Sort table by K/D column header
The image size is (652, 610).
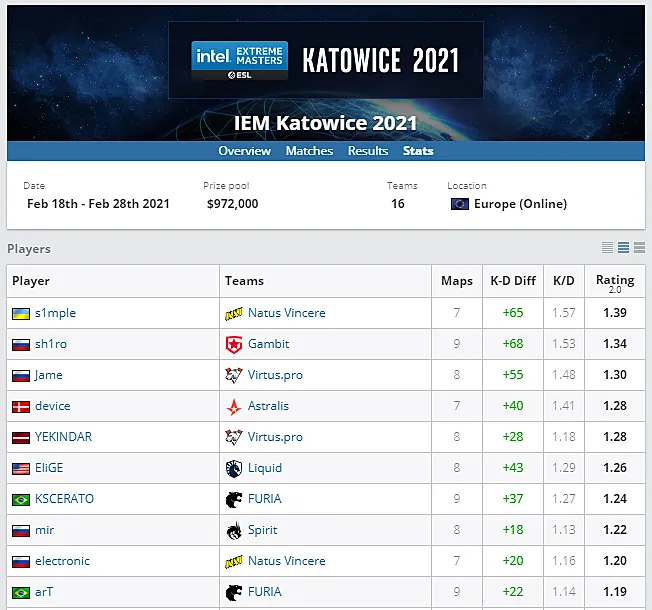pyautogui.click(x=563, y=281)
